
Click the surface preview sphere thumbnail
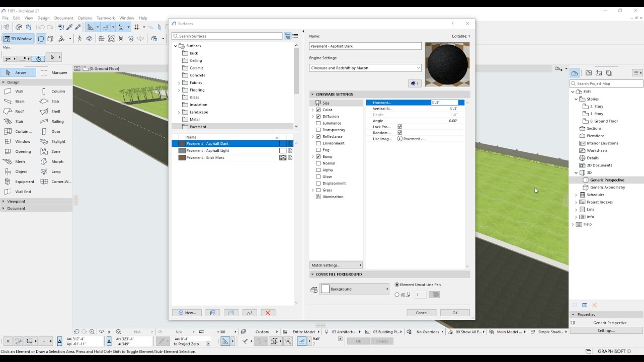click(x=447, y=64)
